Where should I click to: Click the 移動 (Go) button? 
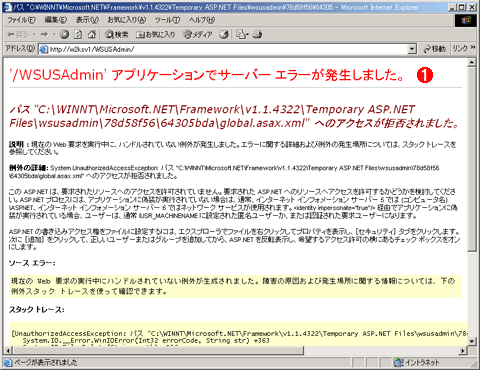pos(434,49)
